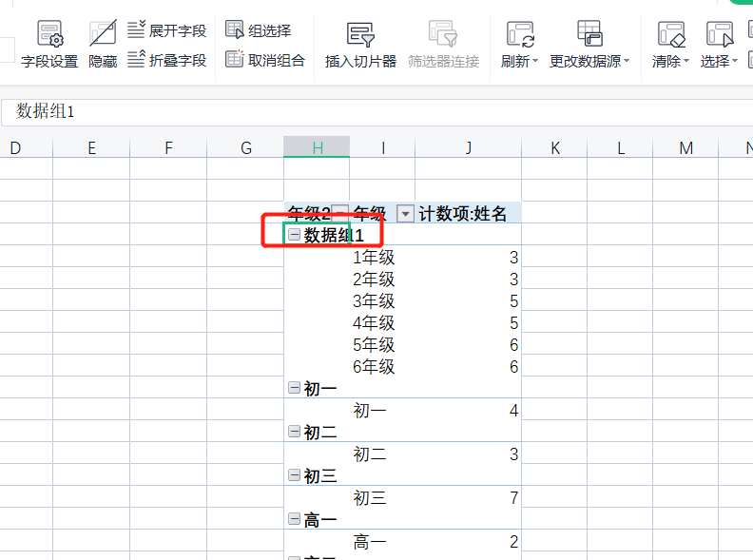Select column F header
The height and width of the screenshot is (560, 753).
click(x=168, y=147)
